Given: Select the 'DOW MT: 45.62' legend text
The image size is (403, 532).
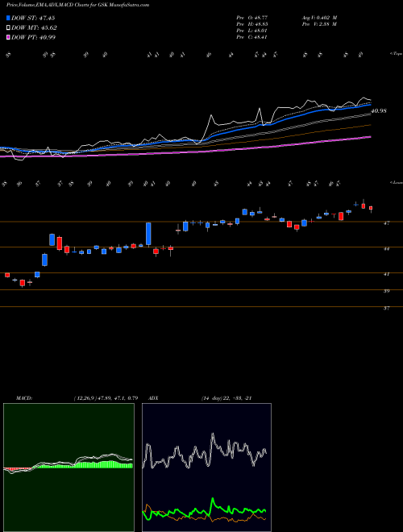Looking at the screenshot, I should [x=35, y=28].
